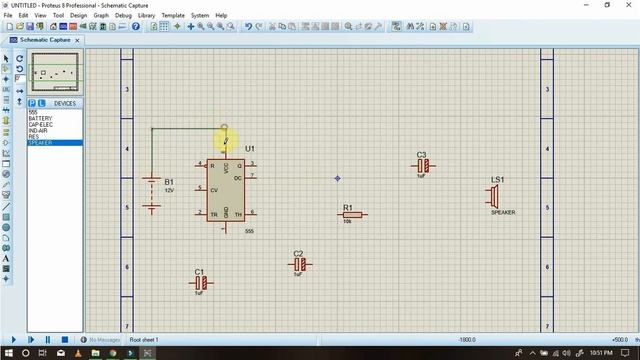Choose 2D Graphics Circle Mode tool

tap(6, 227)
